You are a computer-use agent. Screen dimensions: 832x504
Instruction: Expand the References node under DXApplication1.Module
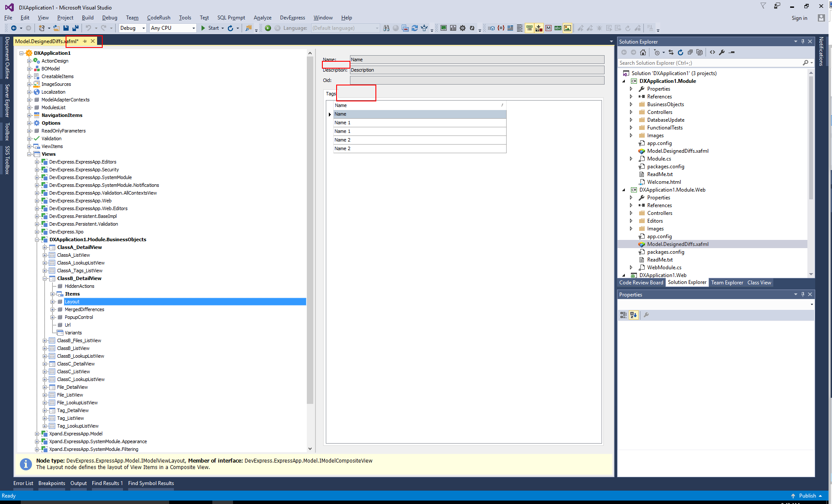point(631,96)
